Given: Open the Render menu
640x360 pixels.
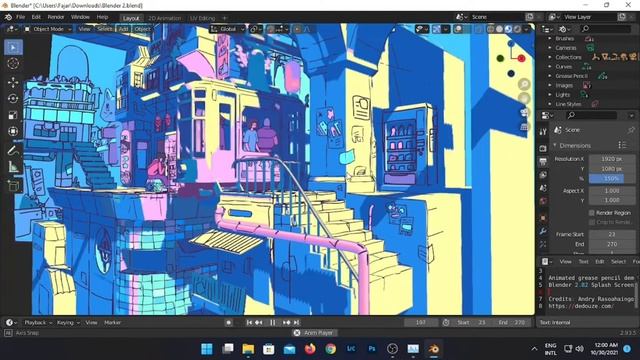Looking at the screenshot, I should pyautogui.click(x=56, y=17).
